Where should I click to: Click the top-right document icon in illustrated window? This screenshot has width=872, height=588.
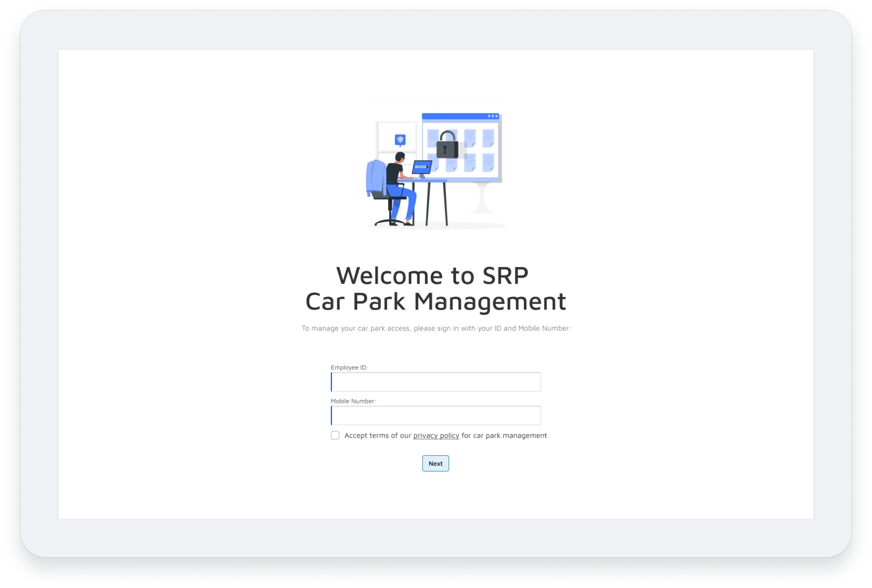(x=488, y=138)
